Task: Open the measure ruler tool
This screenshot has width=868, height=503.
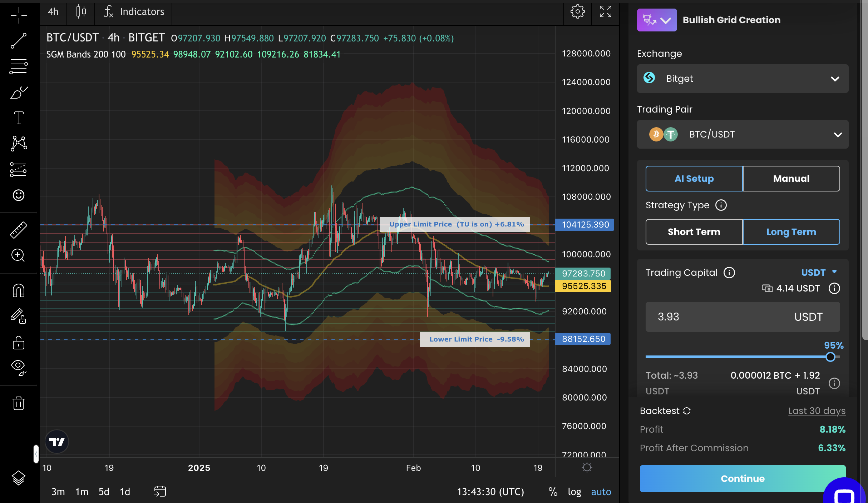Action: click(x=19, y=230)
